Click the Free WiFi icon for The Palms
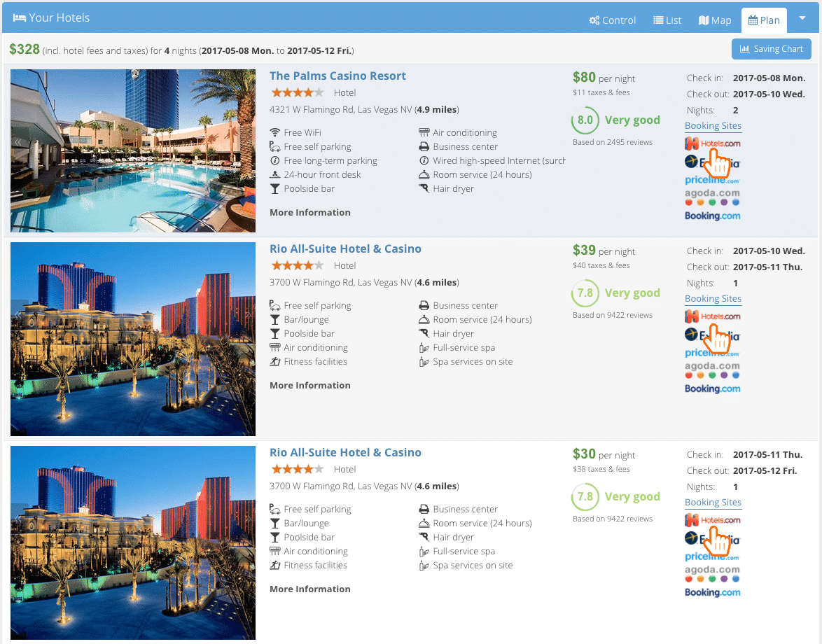The image size is (822, 644). [274, 132]
